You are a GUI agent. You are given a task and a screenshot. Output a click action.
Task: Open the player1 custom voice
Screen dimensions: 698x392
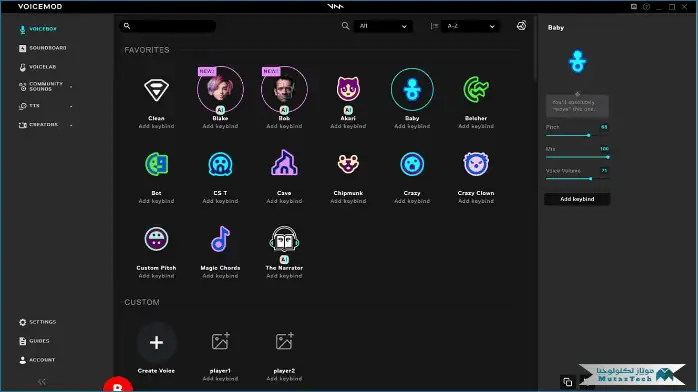coord(220,341)
